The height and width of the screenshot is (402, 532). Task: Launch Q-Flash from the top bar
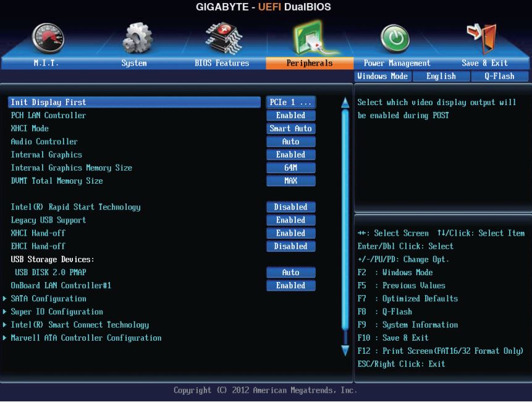click(499, 77)
